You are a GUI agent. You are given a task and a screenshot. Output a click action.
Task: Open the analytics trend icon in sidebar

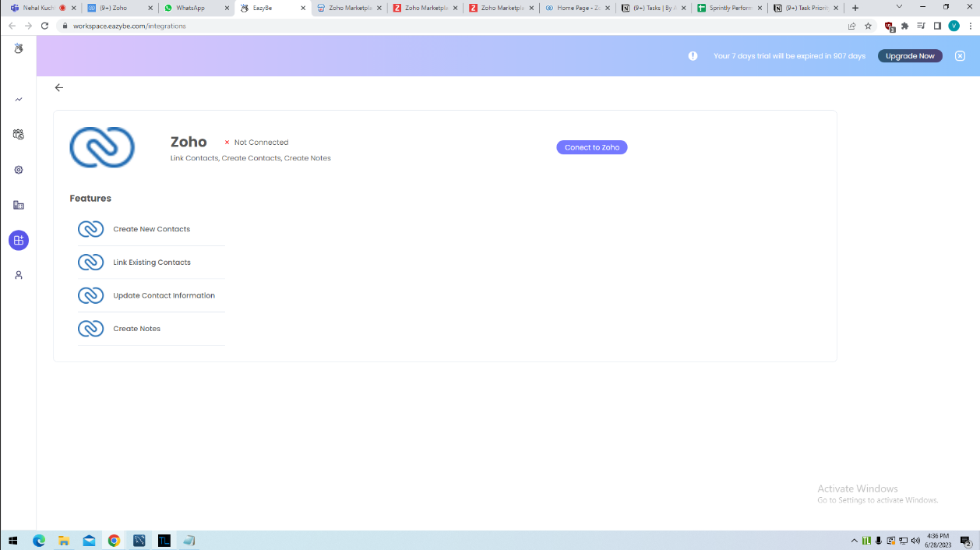coord(19,99)
